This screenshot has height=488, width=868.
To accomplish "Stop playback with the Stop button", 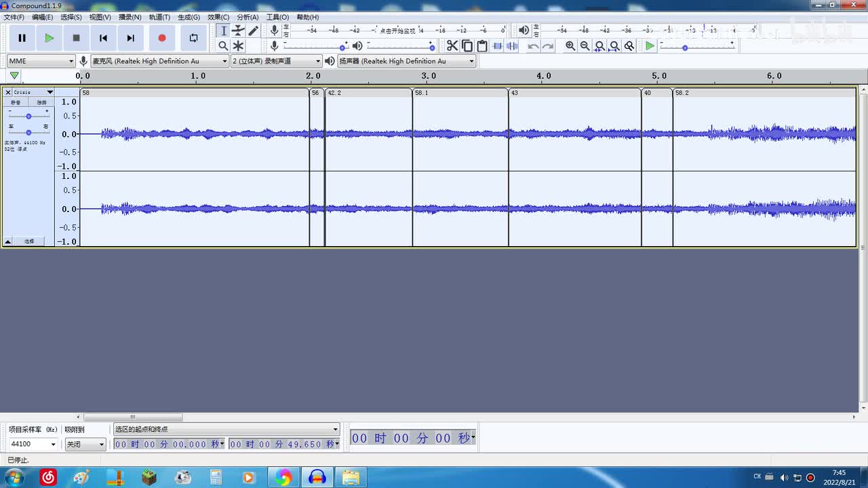I will tap(76, 38).
